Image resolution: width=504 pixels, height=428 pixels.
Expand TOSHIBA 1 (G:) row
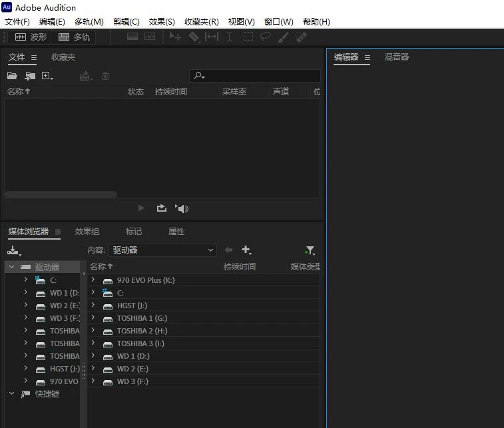click(x=93, y=318)
